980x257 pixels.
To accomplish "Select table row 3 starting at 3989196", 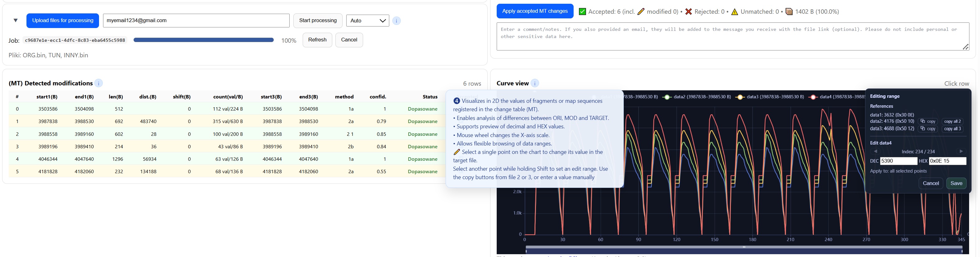I will [227, 147].
